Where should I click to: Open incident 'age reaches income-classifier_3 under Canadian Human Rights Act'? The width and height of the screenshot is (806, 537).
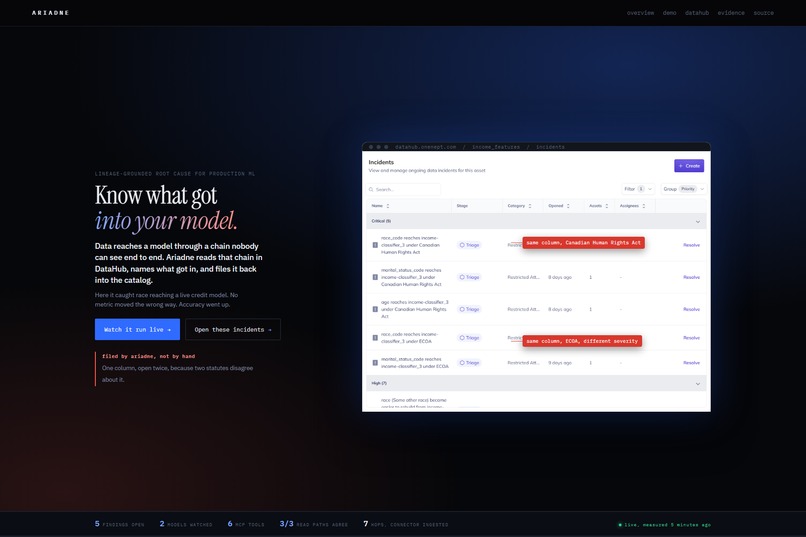414,309
